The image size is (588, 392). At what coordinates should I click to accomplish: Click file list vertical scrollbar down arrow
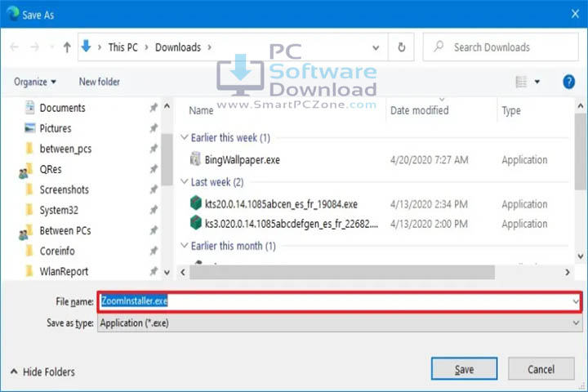tap(580, 256)
